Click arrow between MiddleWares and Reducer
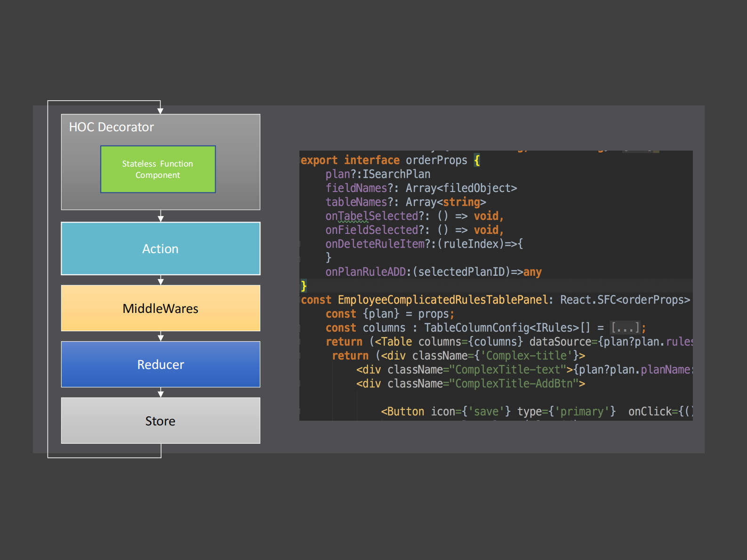Screen dimensions: 747x560 click(161, 336)
